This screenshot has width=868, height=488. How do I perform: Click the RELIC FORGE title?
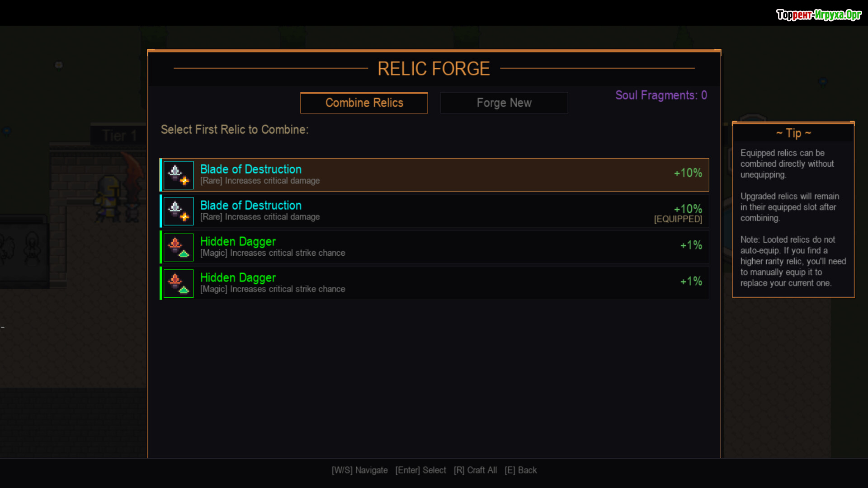point(434,69)
